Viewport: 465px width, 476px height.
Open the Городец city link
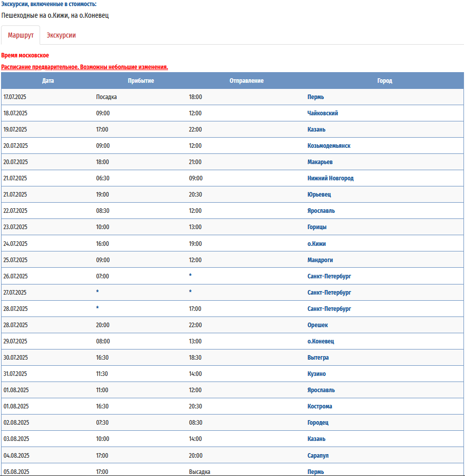pyautogui.click(x=318, y=423)
